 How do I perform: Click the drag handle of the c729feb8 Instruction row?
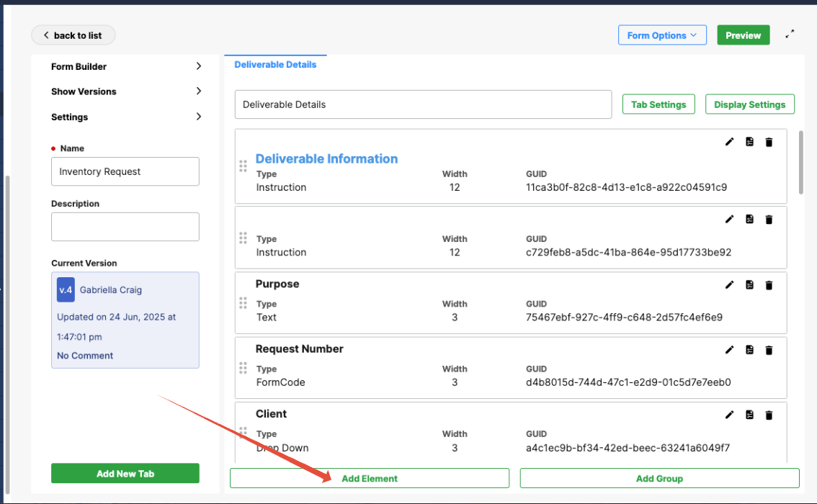pyautogui.click(x=243, y=238)
